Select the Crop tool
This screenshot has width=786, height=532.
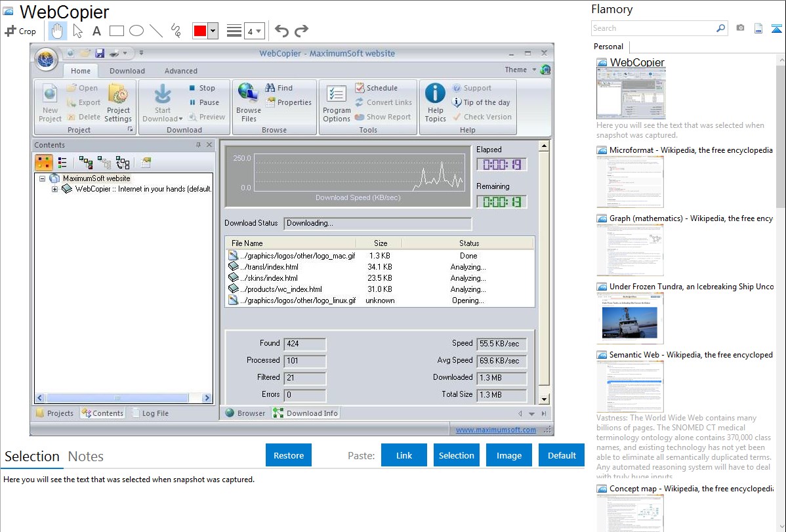(20, 31)
